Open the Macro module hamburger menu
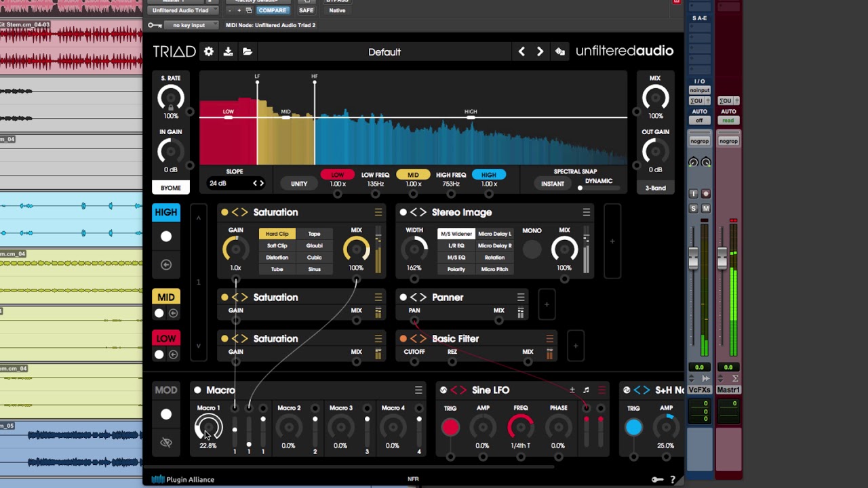This screenshot has height=488, width=868. tap(418, 390)
